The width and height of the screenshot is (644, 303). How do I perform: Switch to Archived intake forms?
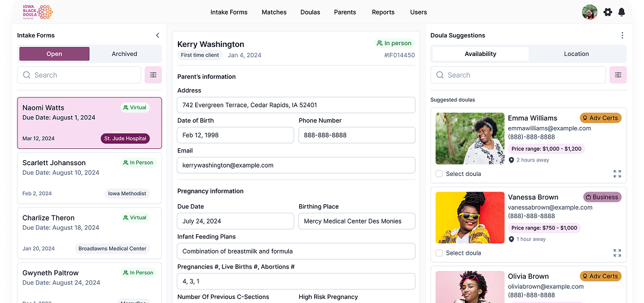(124, 54)
